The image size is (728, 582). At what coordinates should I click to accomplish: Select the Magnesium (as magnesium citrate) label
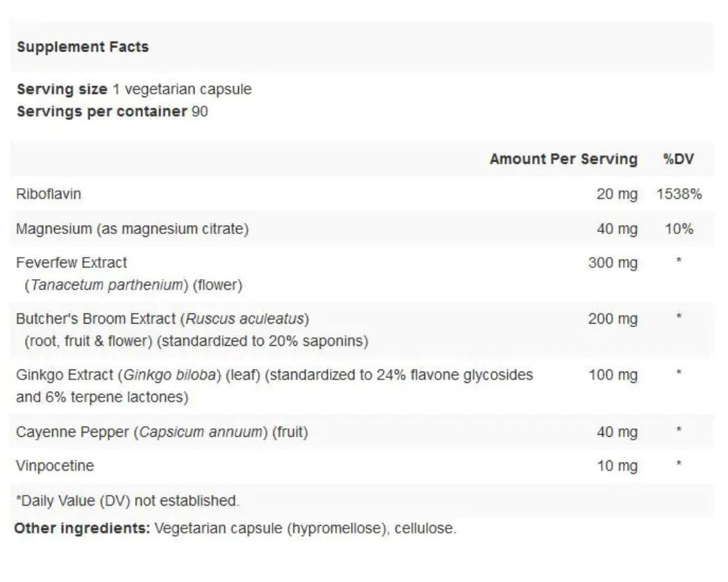click(132, 228)
